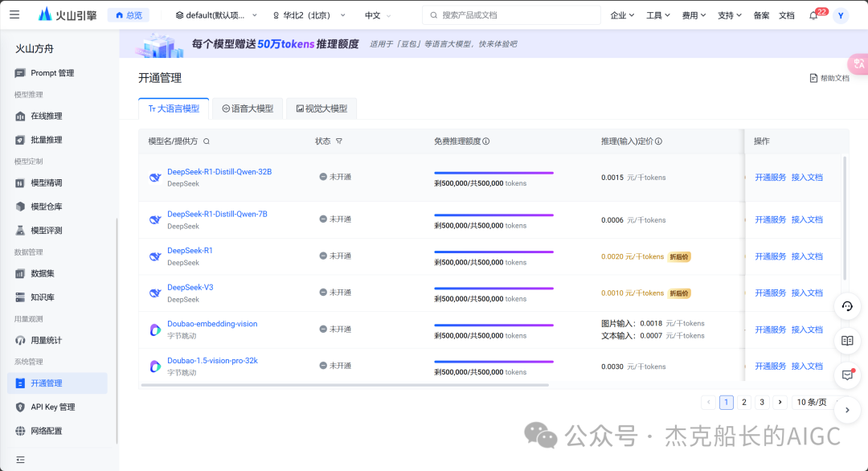The image size is (868, 471).
Task: Click the 用量统计 sidebar icon
Action: [20, 340]
